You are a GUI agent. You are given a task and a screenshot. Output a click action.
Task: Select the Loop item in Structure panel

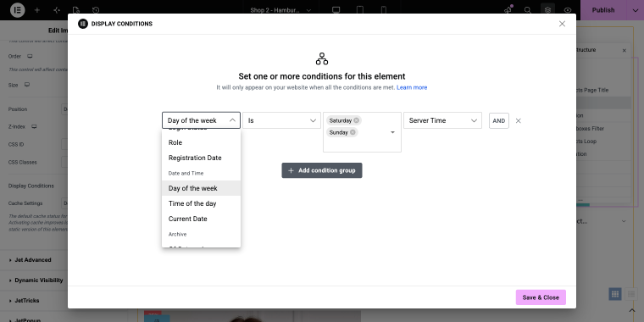click(603, 142)
